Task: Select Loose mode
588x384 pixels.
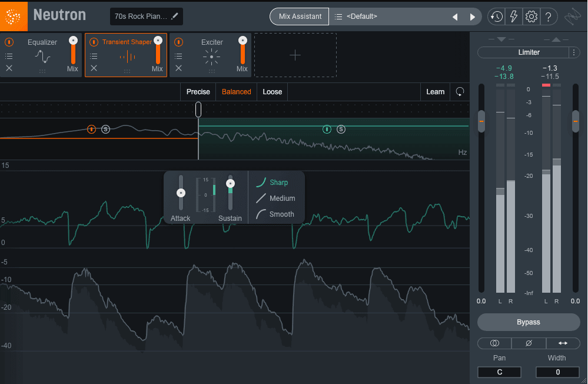Action: pyautogui.click(x=273, y=92)
